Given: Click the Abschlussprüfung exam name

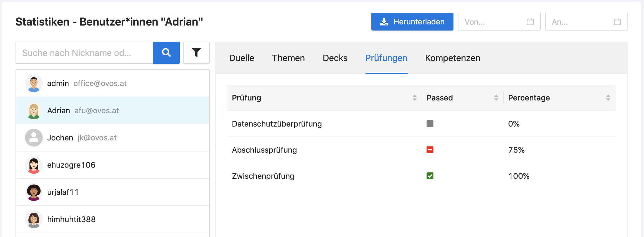Looking at the screenshot, I should point(264,150).
